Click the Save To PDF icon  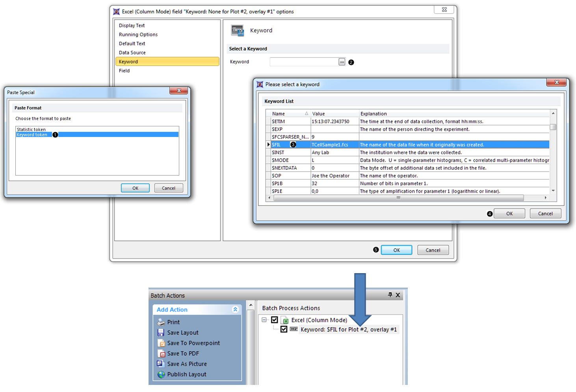pyautogui.click(x=161, y=353)
